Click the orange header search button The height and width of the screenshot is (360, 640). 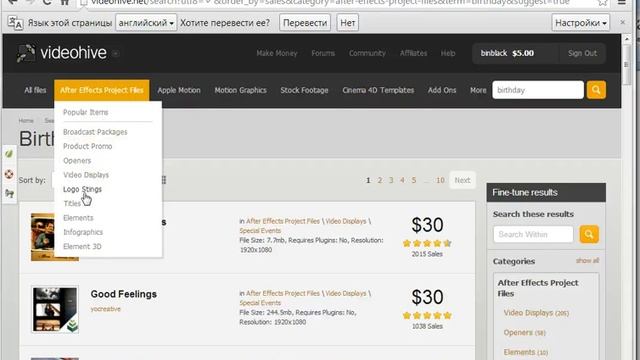point(596,90)
